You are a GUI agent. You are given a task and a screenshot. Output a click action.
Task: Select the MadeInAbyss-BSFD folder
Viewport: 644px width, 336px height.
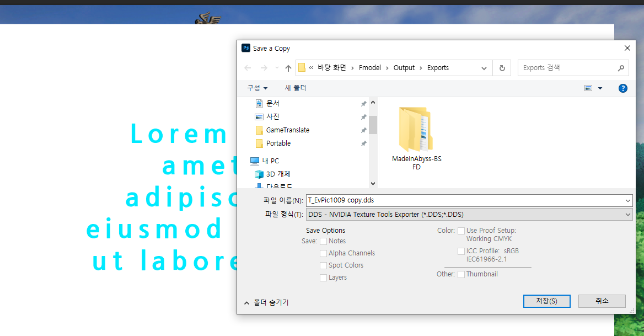click(x=416, y=138)
